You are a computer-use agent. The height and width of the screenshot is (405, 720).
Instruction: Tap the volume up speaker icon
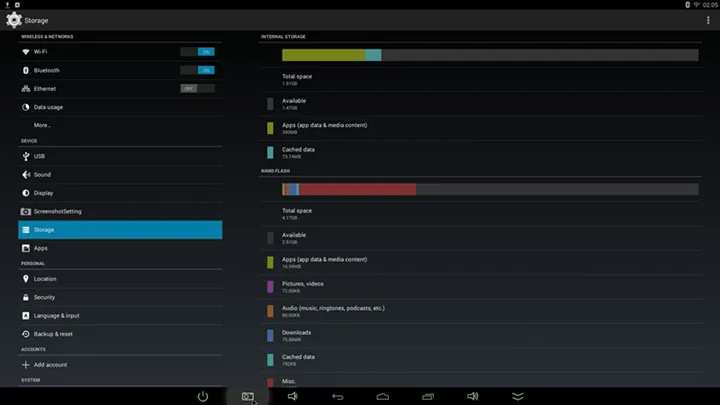[472, 396]
